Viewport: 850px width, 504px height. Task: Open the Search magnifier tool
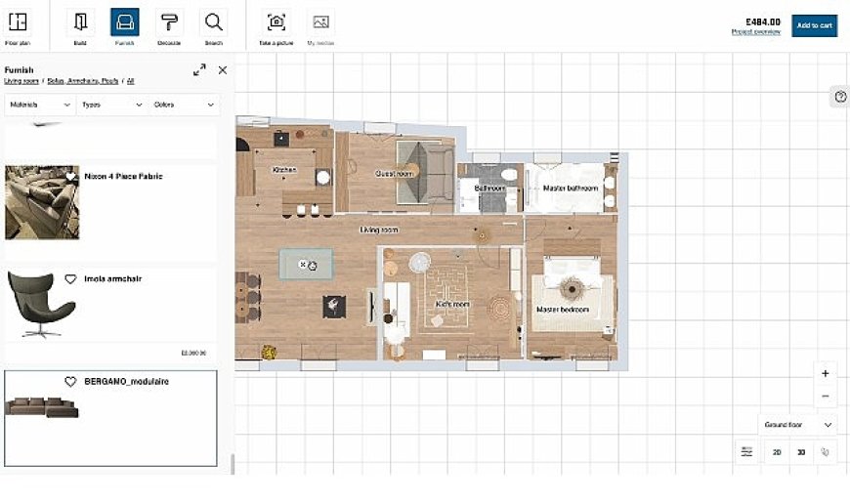point(214,22)
